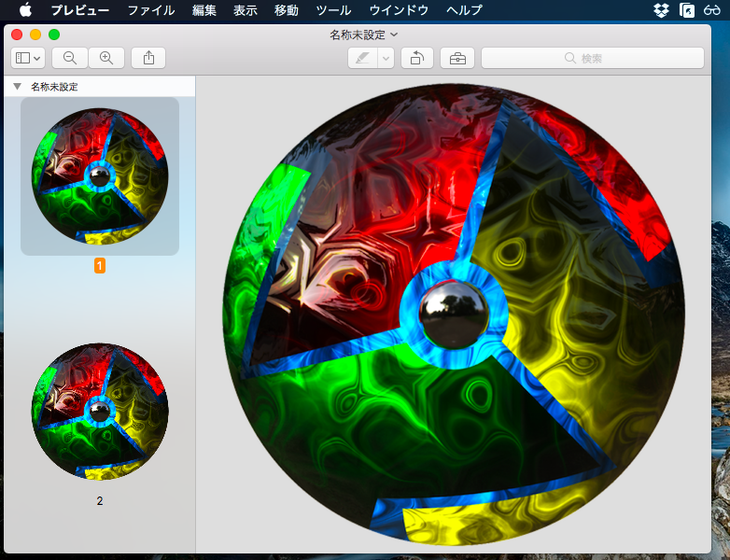Show the markup toolbox toolbar
Screen dimensions: 730x560
[457, 58]
